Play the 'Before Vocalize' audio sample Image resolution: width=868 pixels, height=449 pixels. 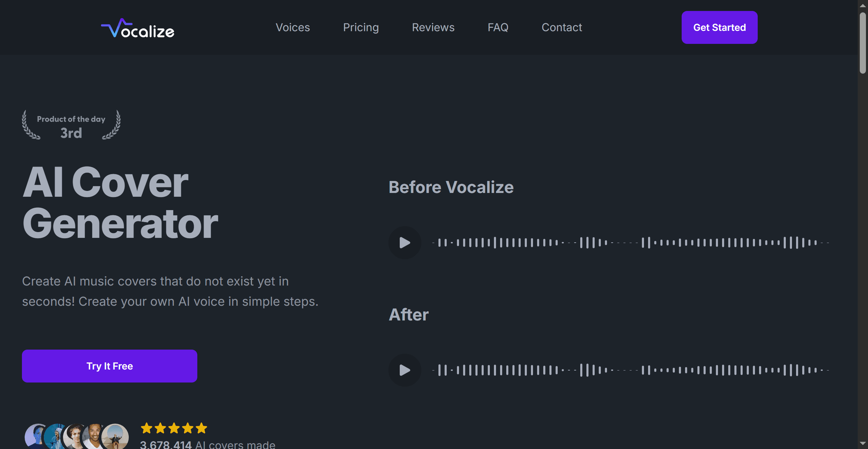coord(405,242)
